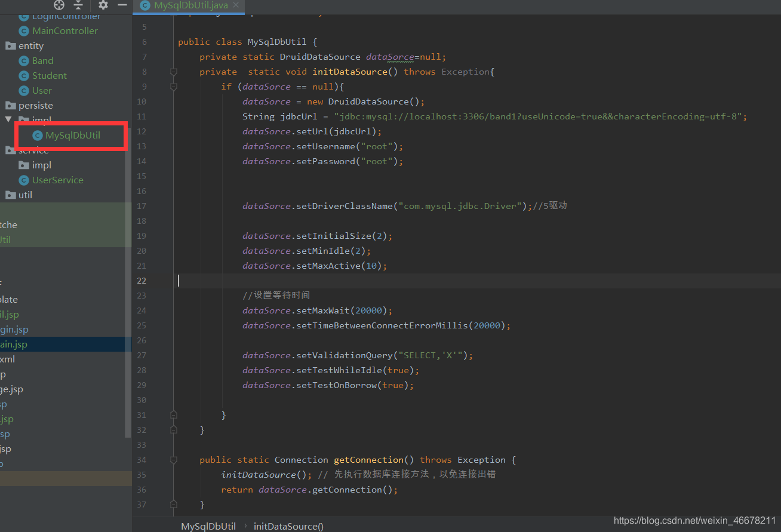Click the setPassword("root") code line

tap(323, 161)
